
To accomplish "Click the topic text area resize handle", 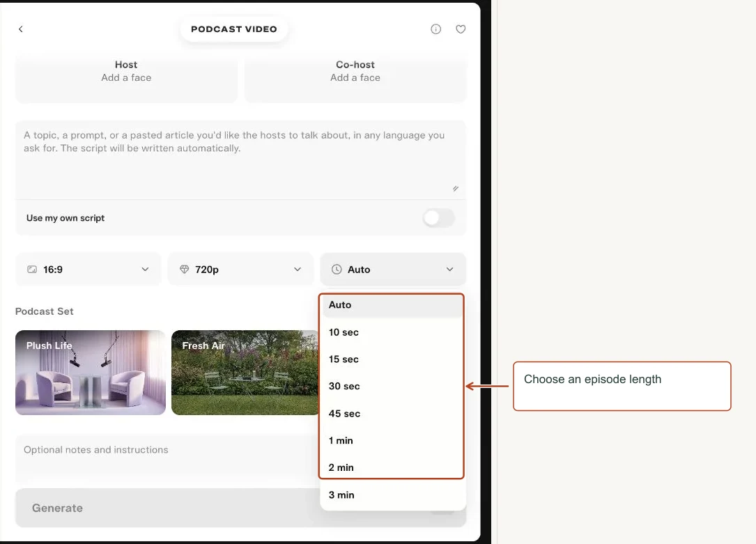I will pos(456,188).
